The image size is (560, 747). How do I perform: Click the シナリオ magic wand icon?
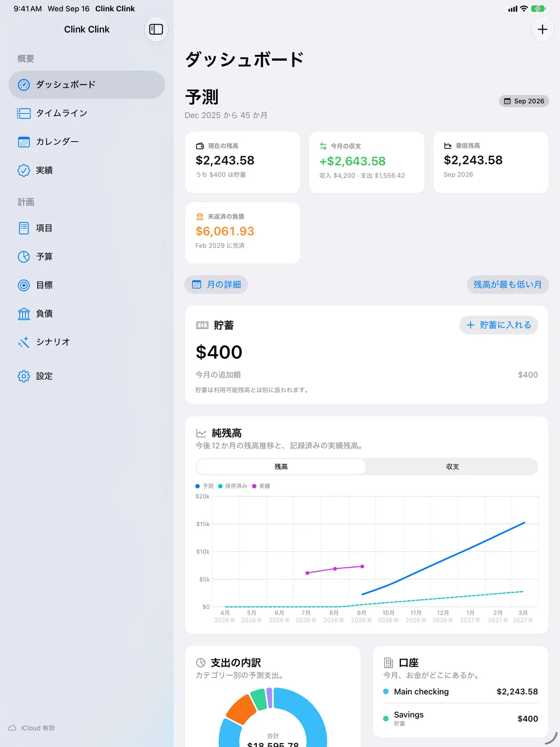point(24,342)
